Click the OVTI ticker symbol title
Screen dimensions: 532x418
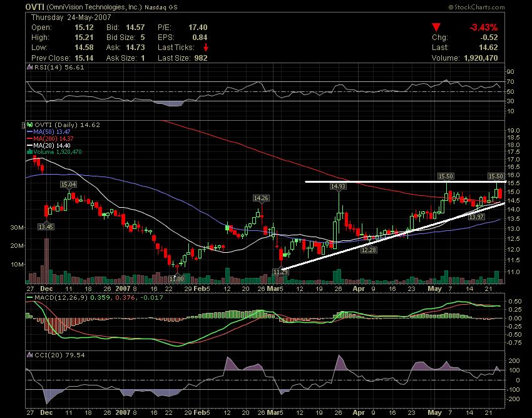(35, 7)
